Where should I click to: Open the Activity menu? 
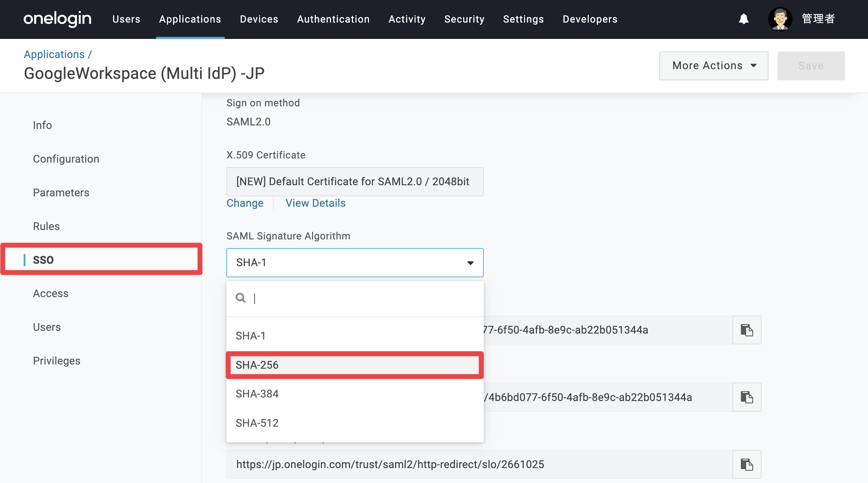click(x=407, y=19)
